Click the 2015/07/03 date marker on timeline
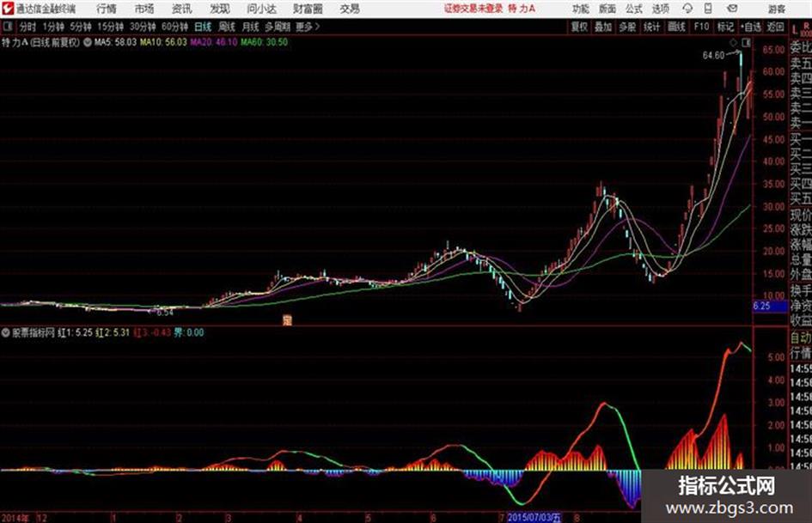The image size is (812, 523). tap(534, 518)
